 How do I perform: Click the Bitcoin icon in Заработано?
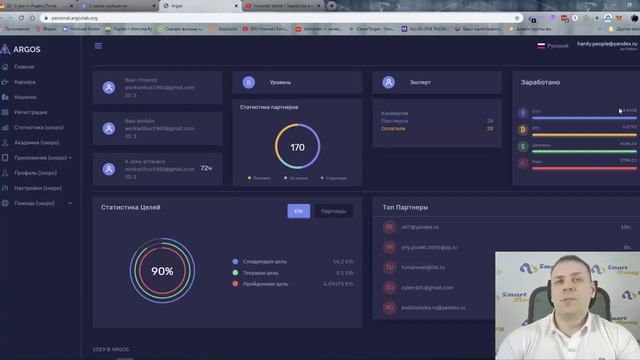click(x=523, y=130)
